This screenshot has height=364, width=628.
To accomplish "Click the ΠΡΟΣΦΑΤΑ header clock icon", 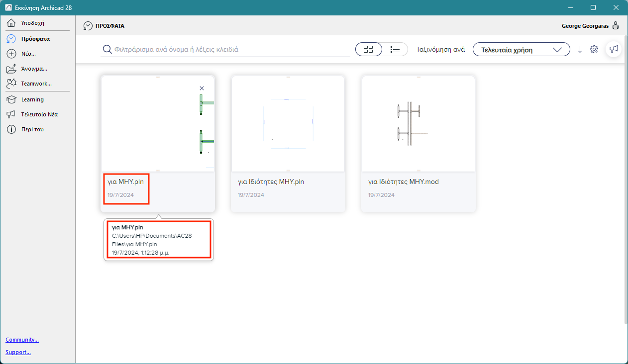I will (x=88, y=26).
